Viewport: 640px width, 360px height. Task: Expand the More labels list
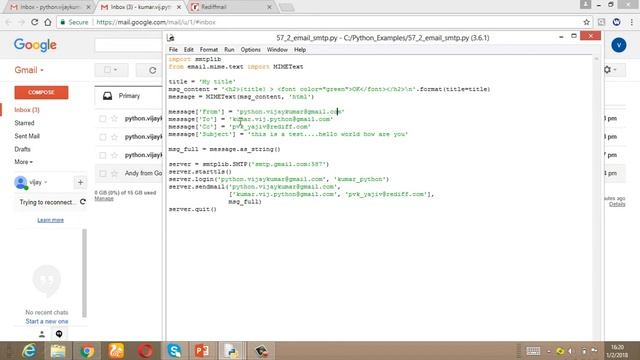point(23,162)
